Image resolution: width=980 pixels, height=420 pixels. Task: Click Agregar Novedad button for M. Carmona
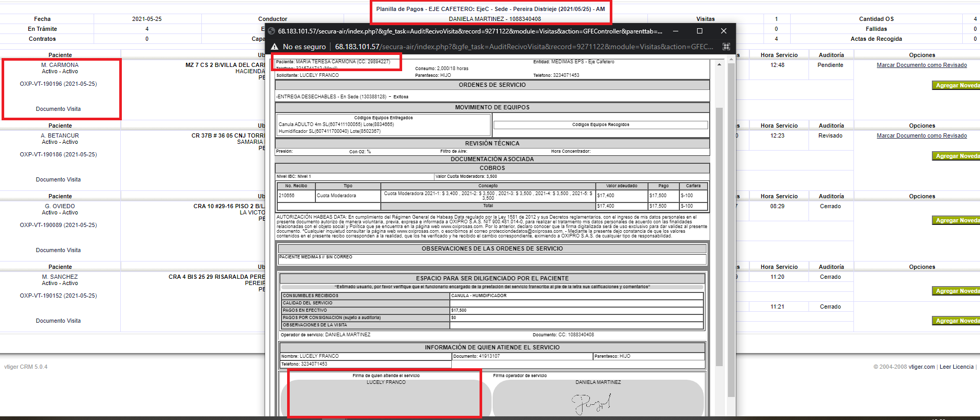pos(956,85)
